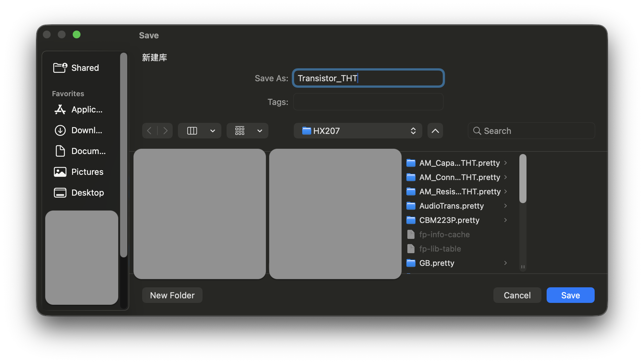
Task: Click the file list scrollbar thumb
Action: (523, 179)
